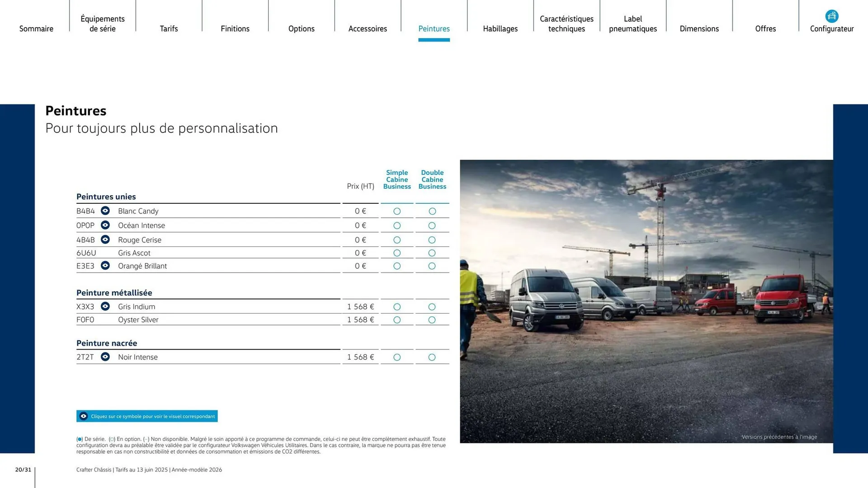Select Gris Indium for Double Cabine Business
The image size is (868, 488).
click(432, 306)
